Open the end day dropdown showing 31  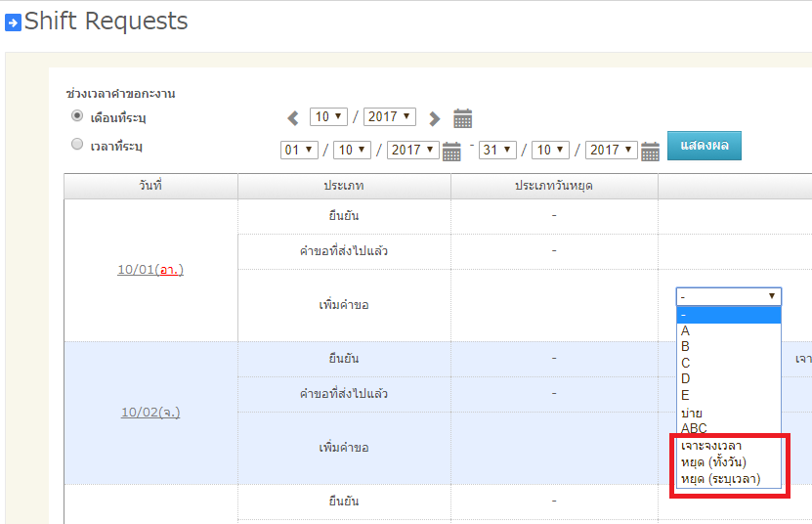pos(497,150)
